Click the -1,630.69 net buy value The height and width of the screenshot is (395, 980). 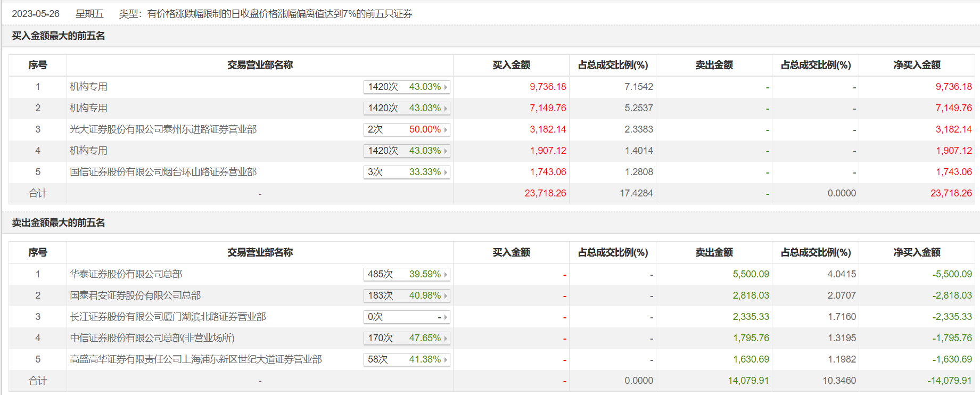pyautogui.click(x=952, y=359)
